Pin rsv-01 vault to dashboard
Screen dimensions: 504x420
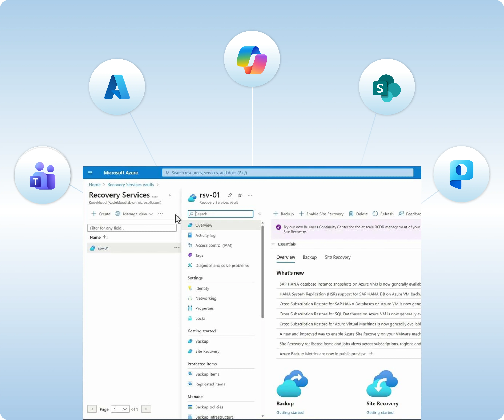coord(230,195)
